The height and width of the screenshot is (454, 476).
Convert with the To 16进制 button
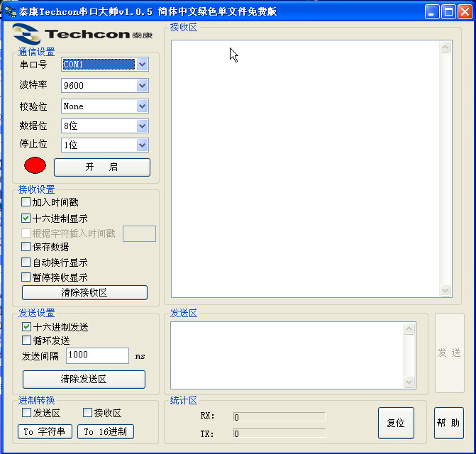coord(106,431)
